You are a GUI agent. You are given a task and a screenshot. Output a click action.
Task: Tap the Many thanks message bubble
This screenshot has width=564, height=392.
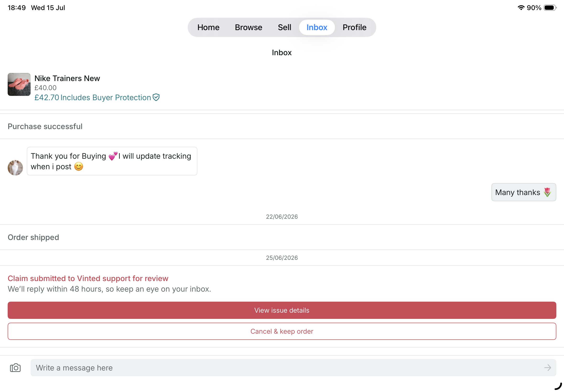point(523,192)
